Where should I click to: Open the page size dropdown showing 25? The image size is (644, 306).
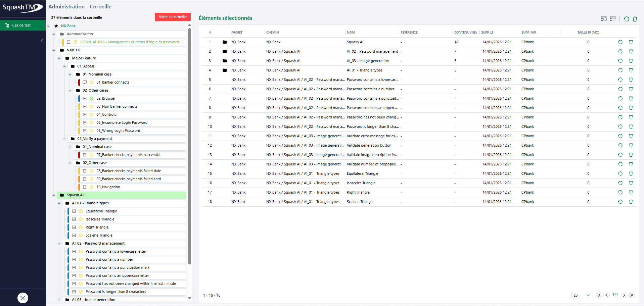click(x=582, y=295)
